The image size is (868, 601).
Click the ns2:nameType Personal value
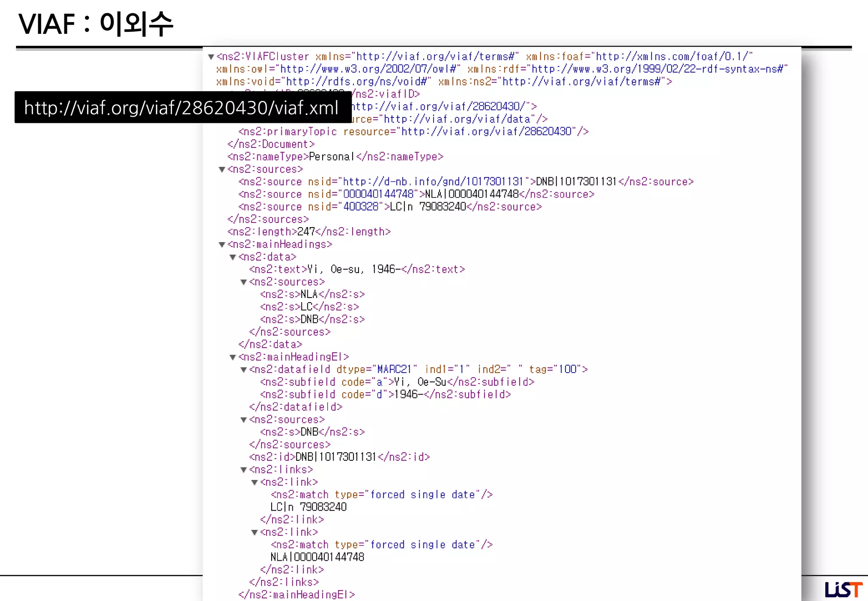click(331, 157)
